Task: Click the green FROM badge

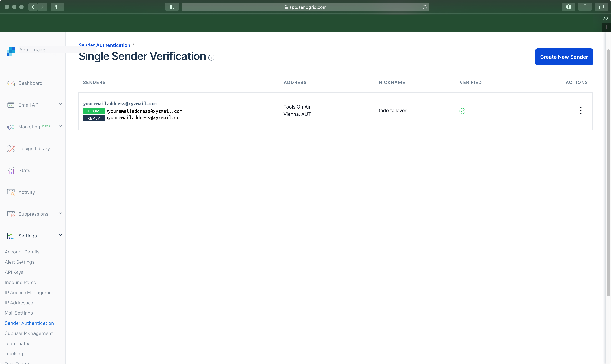Action: (94, 111)
